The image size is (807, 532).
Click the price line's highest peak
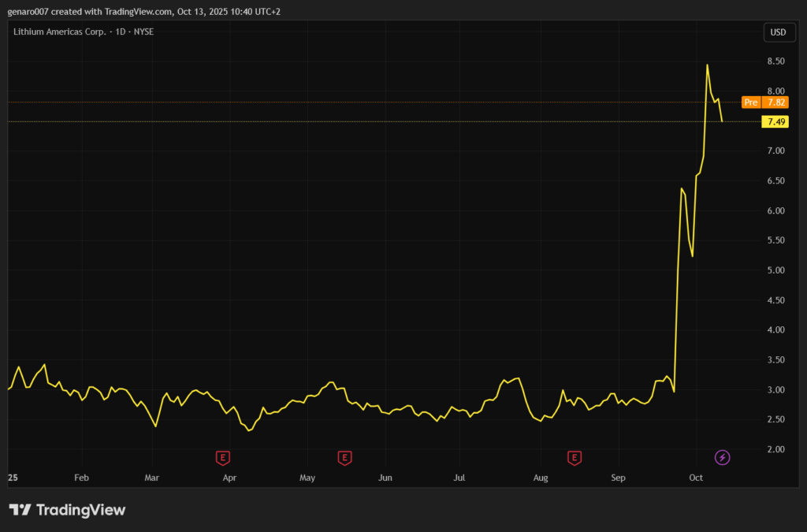click(x=707, y=65)
